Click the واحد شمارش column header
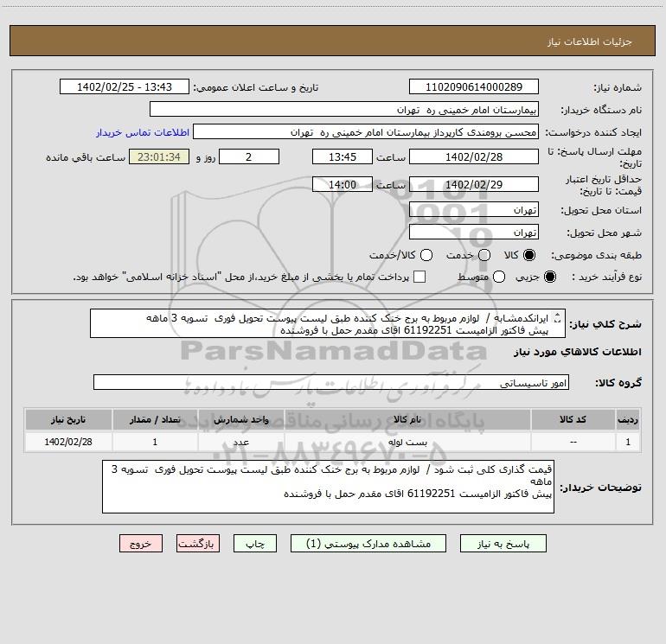666x644 pixels. [x=241, y=419]
